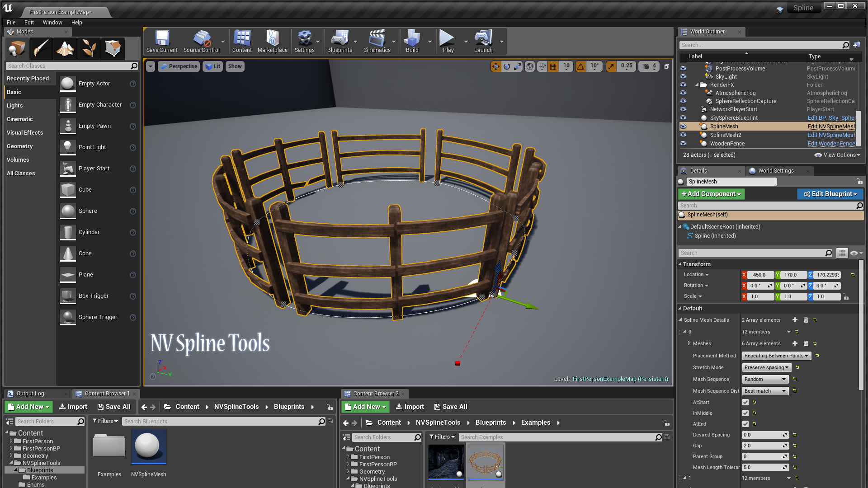Open the Help menu
The height and width of the screenshot is (488, 868).
(x=77, y=23)
